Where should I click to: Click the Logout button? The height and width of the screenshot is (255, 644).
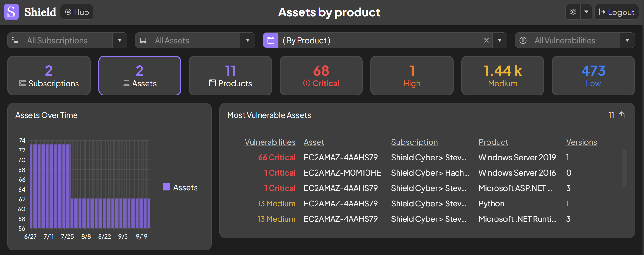click(x=616, y=12)
